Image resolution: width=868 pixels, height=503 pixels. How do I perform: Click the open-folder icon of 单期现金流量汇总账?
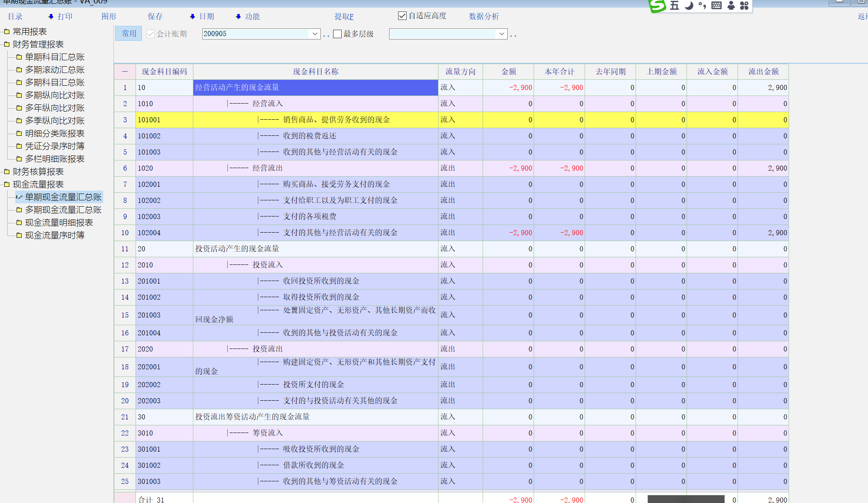click(x=19, y=197)
